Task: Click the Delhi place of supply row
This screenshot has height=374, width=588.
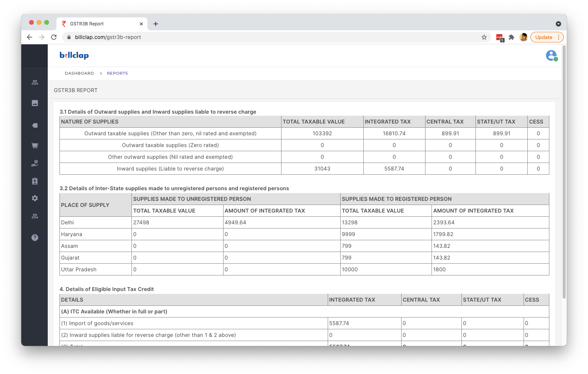Action: tap(304, 222)
